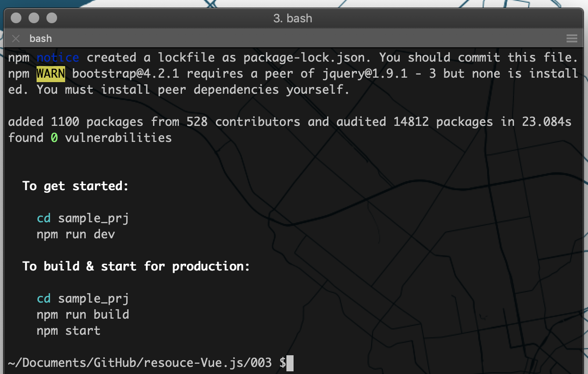
Task: Click the "3. bash" window title
Action: coord(293,19)
